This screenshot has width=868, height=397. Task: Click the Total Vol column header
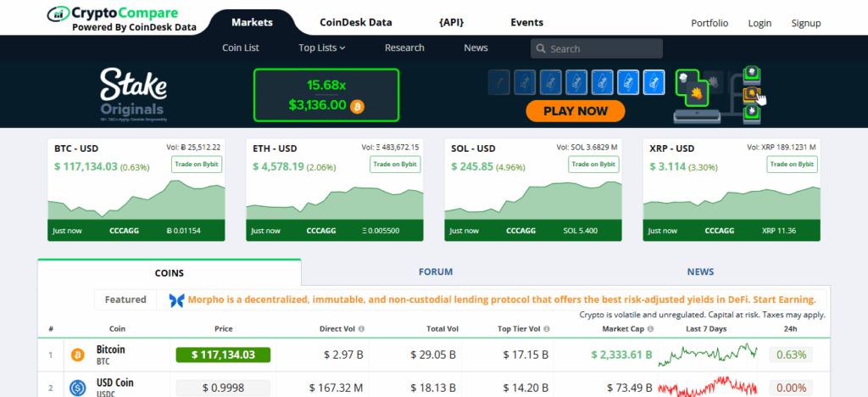442,329
